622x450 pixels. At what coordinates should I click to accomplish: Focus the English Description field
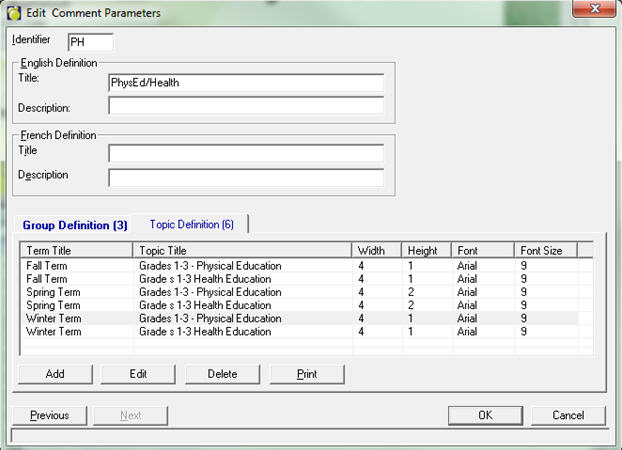pos(245,106)
